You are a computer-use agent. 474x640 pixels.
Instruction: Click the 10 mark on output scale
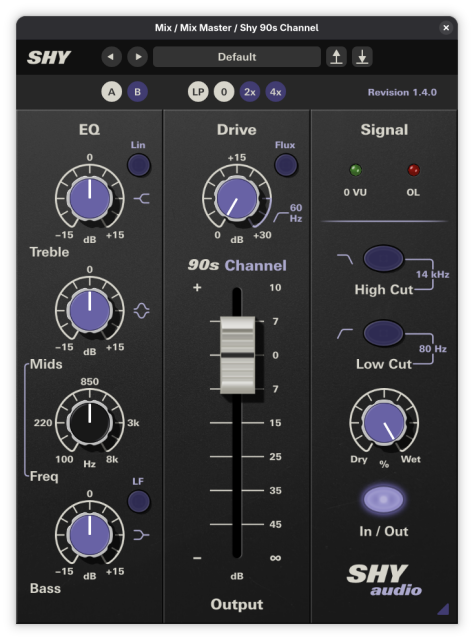point(275,288)
